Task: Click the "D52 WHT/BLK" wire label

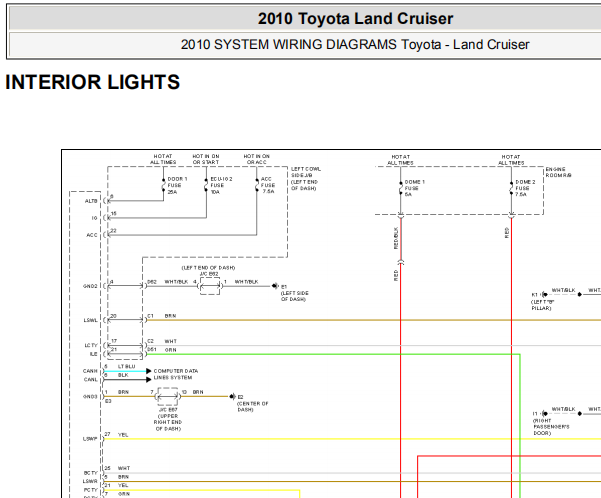Action: 167,282
